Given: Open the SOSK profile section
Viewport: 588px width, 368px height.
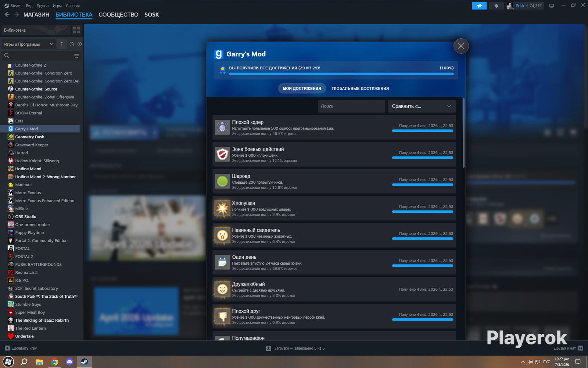Looking at the screenshot, I should click(152, 15).
